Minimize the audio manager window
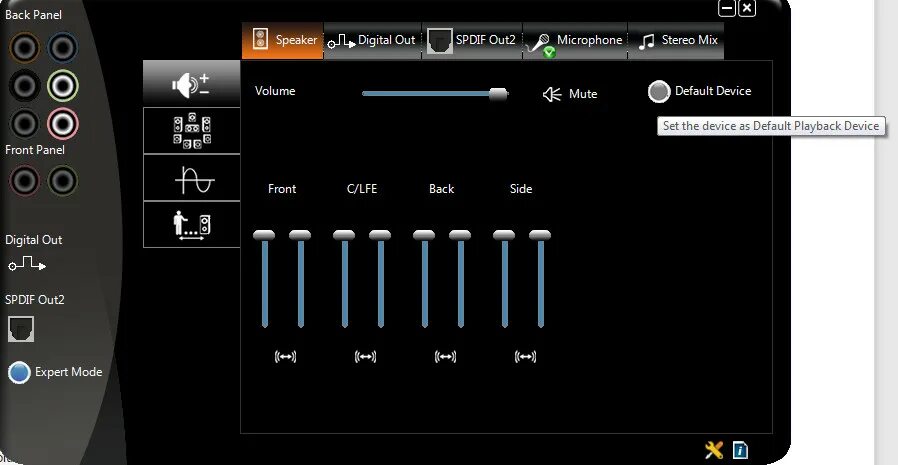The height and width of the screenshot is (465, 898). [727, 9]
